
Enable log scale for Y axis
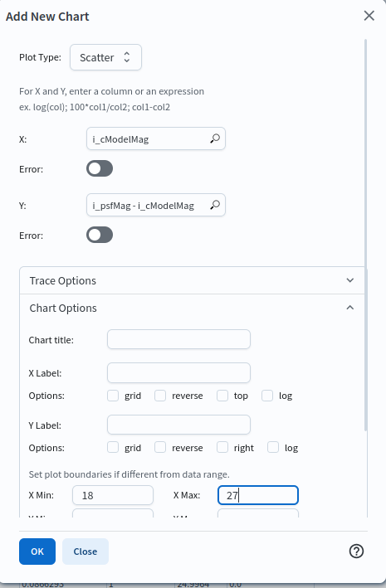(273, 447)
